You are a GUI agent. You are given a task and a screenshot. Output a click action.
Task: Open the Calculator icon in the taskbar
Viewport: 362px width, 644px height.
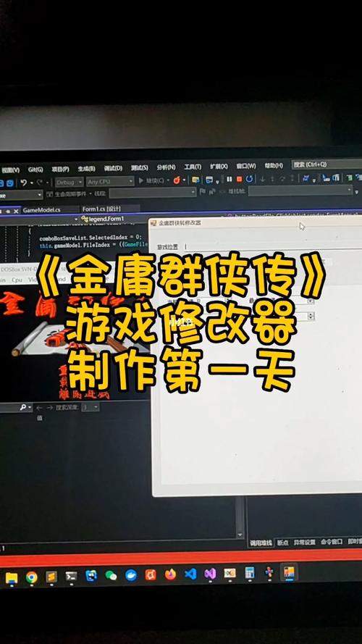pyautogui.click(x=250, y=572)
